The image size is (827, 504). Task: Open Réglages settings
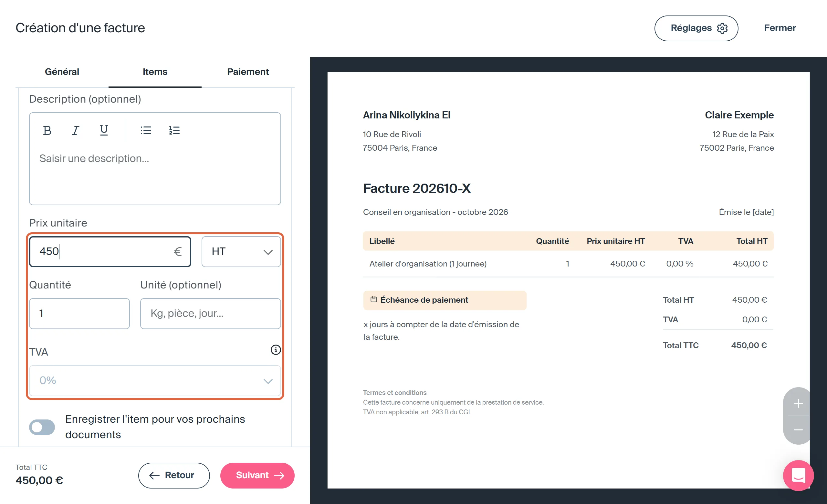(696, 28)
